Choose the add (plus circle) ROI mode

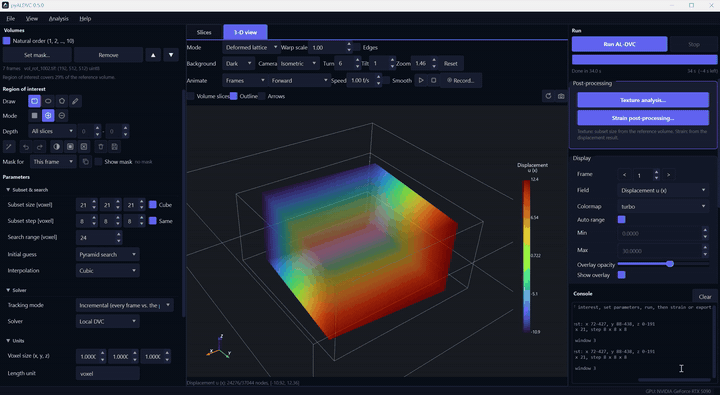(x=48, y=116)
